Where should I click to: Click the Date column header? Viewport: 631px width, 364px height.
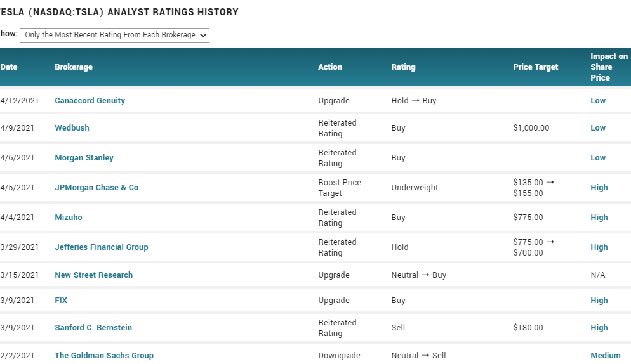tap(9, 67)
